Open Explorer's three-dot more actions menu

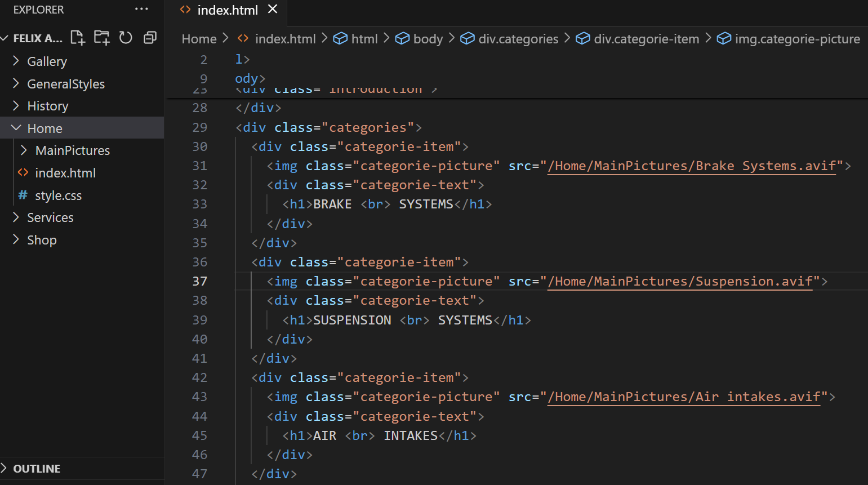[141, 9]
